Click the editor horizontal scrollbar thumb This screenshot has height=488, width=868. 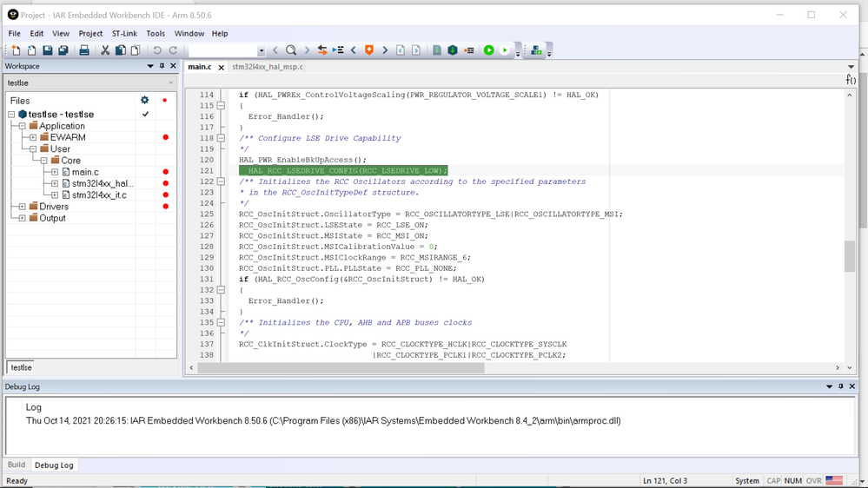coord(341,368)
